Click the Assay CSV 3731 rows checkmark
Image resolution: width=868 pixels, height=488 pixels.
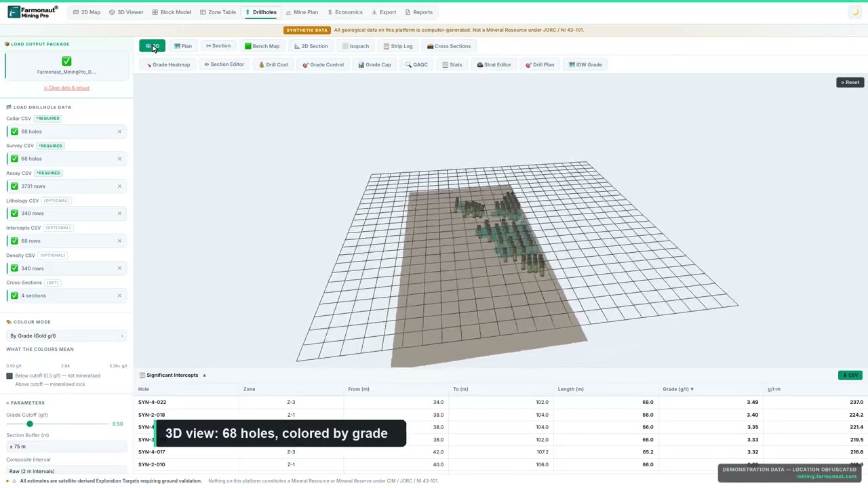point(14,186)
